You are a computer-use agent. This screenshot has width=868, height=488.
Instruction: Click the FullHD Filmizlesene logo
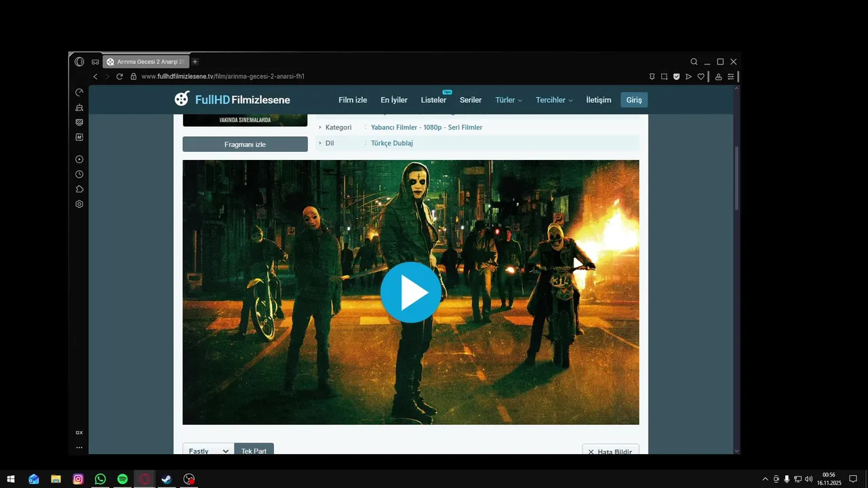(232, 100)
